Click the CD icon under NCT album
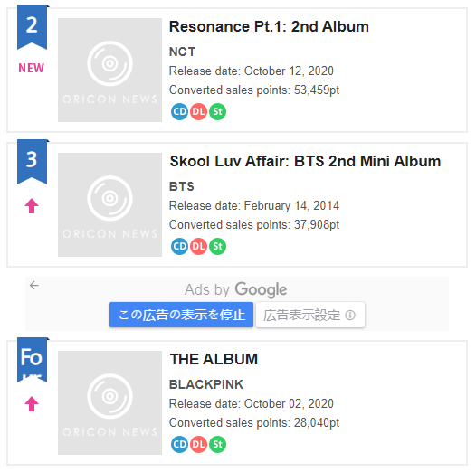 pos(179,111)
